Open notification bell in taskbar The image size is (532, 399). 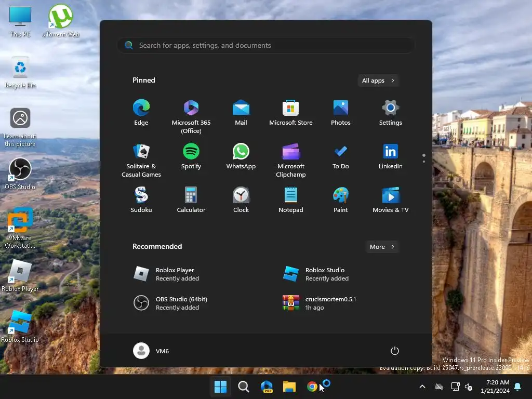[518, 387]
